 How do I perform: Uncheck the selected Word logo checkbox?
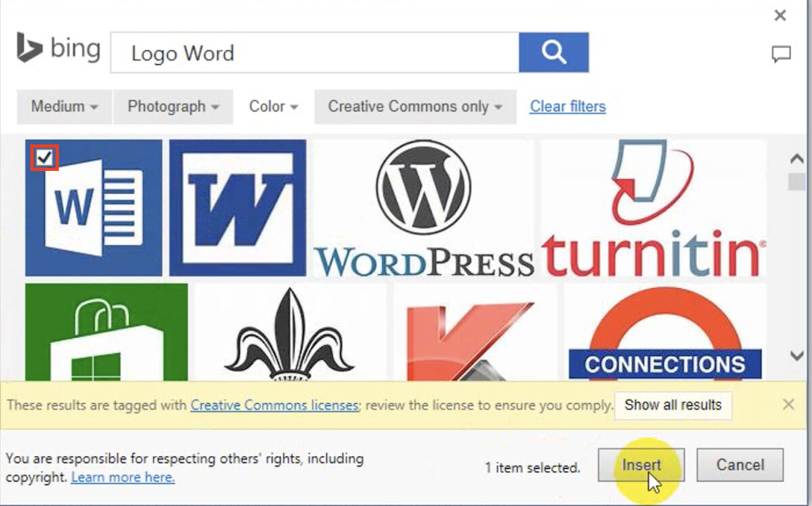coord(45,158)
